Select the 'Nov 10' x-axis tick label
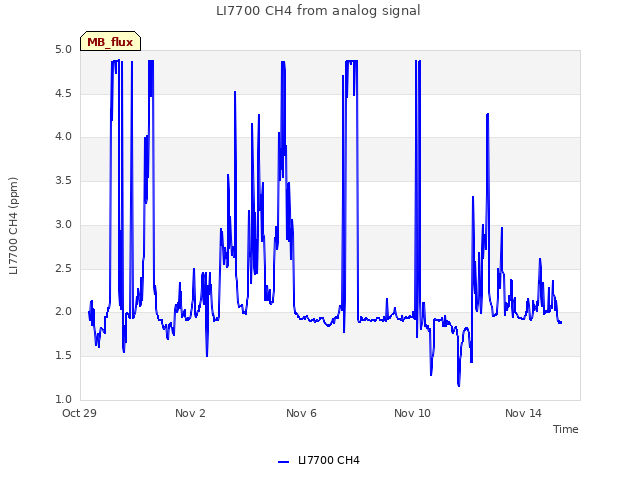 (412, 413)
